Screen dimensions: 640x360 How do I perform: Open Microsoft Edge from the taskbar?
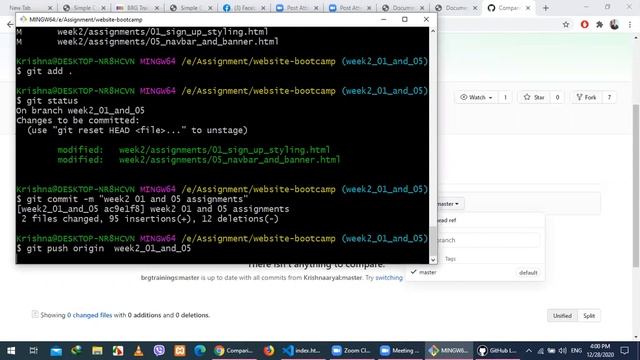(200, 350)
